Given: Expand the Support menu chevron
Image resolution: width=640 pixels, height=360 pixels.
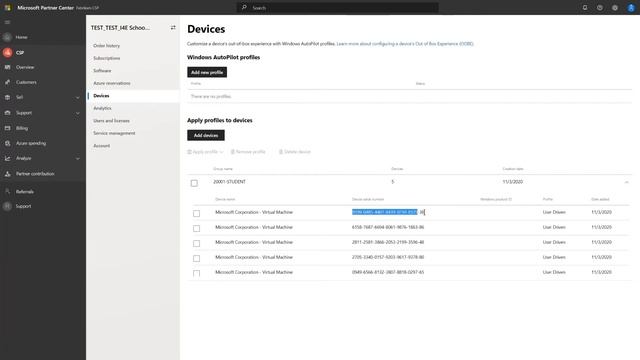Looking at the screenshot, I should (78, 113).
